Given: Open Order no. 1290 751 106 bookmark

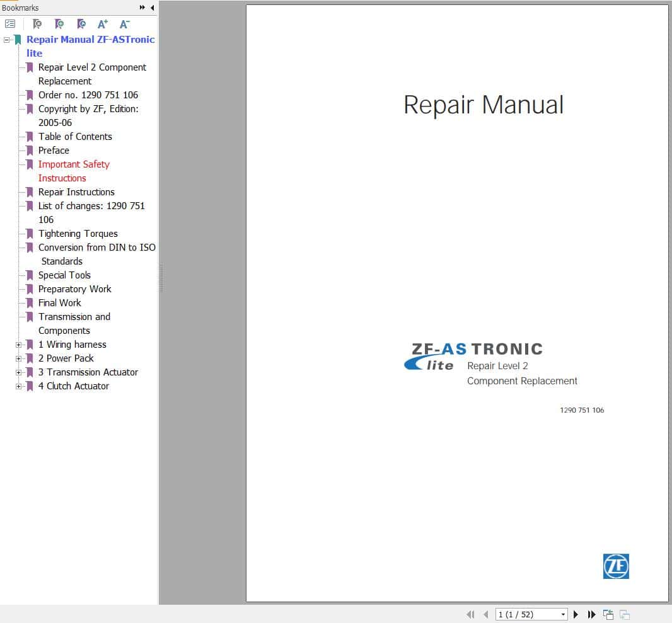Looking at the screenshot, I should [88, 95].
